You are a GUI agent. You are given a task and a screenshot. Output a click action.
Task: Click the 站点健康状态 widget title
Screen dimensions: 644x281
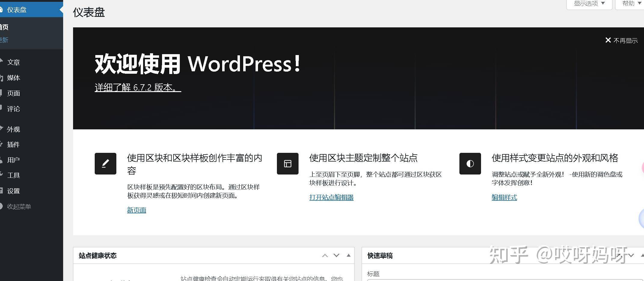pos(98,256)
